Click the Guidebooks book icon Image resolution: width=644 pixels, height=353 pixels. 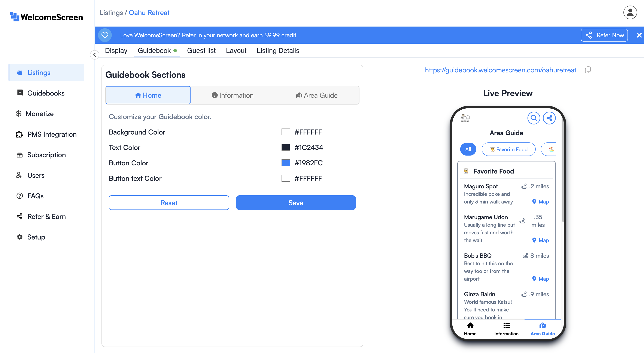pos(19,93)
